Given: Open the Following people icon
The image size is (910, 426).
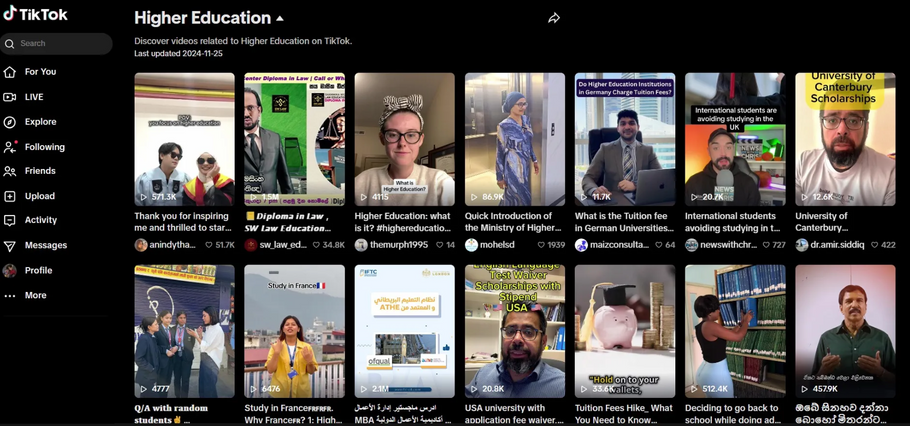Looking at the screenshot, I should coord(9,147).
